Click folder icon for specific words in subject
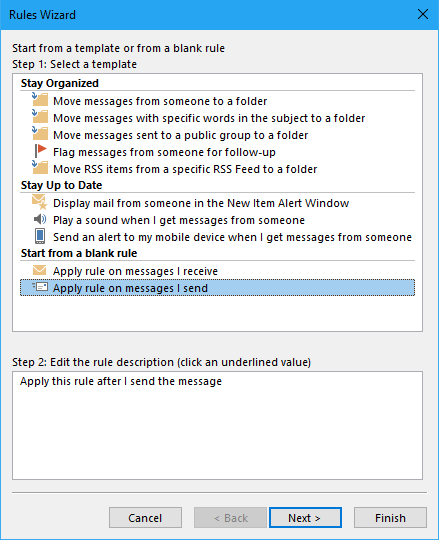 (40, 116)
